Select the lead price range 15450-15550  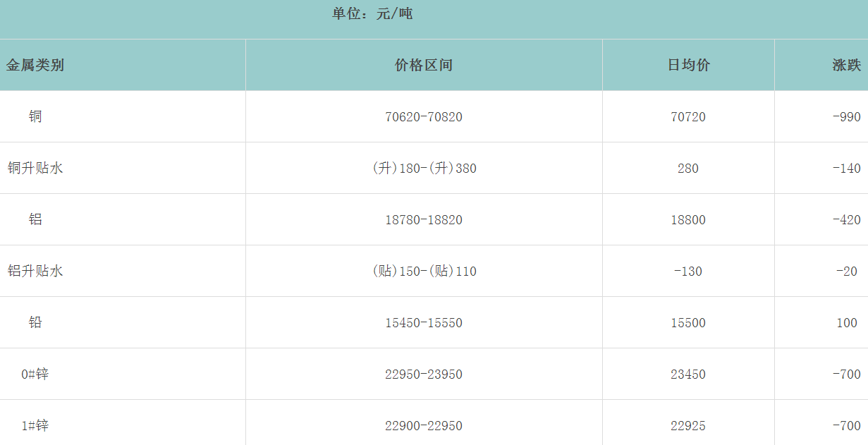pyautogui.click(x=424, y=323)
